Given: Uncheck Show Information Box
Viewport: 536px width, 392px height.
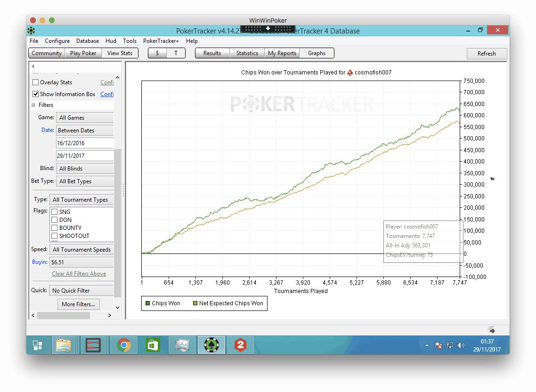Looking at the screenshot, I should [36, 94].
